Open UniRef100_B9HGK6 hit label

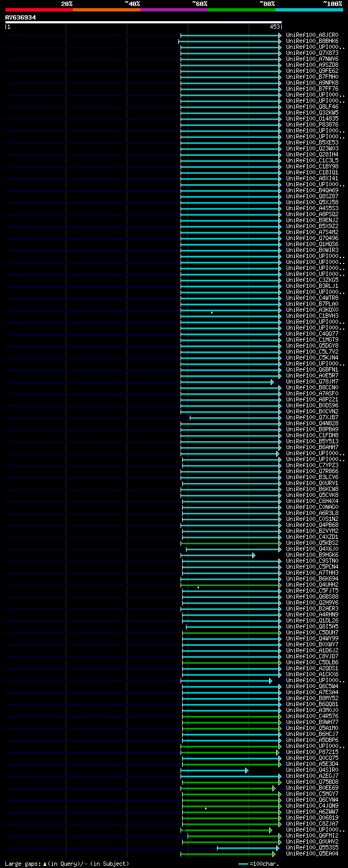pyautogui.click(x=312, y=555)
